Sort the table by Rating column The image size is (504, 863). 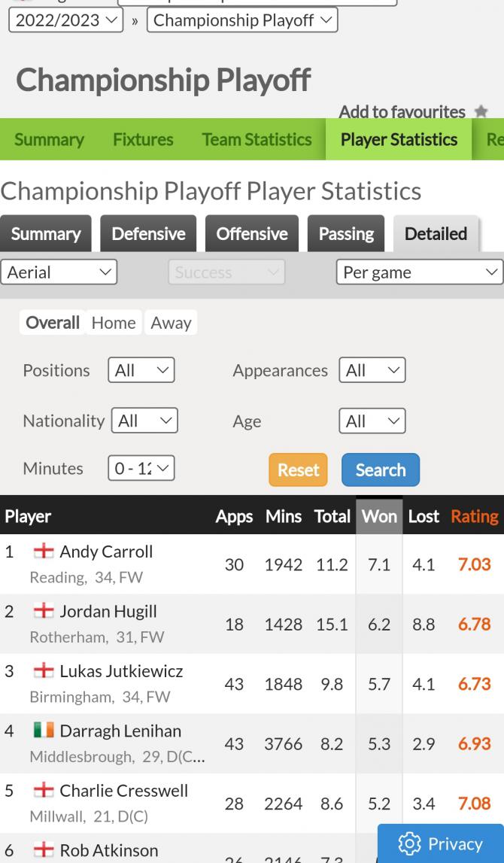474,517
